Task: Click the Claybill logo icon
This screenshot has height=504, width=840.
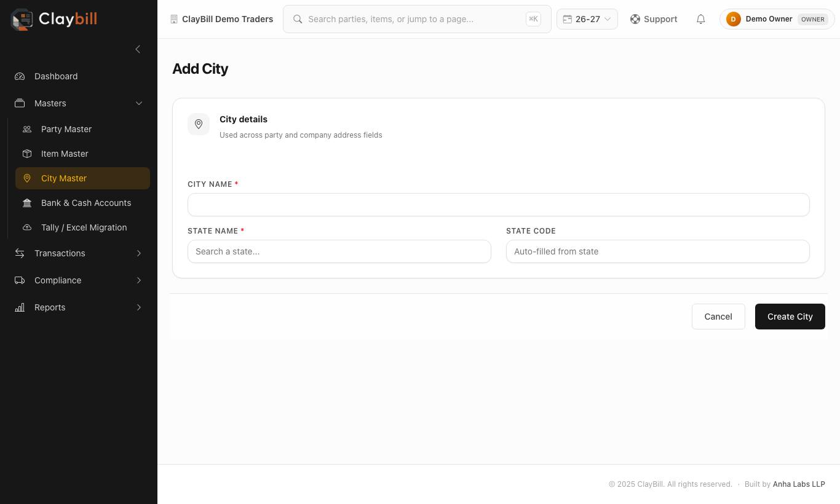Action: coord(22,19)
